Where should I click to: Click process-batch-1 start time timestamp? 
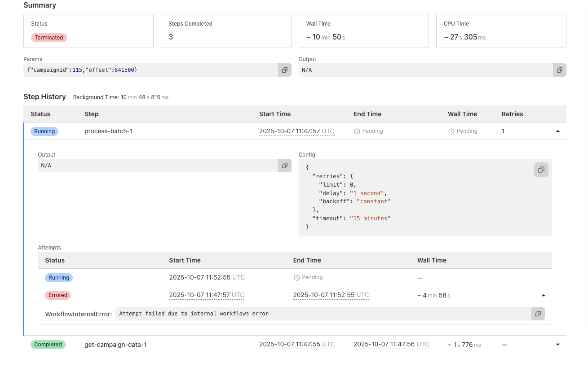[296, 131]
